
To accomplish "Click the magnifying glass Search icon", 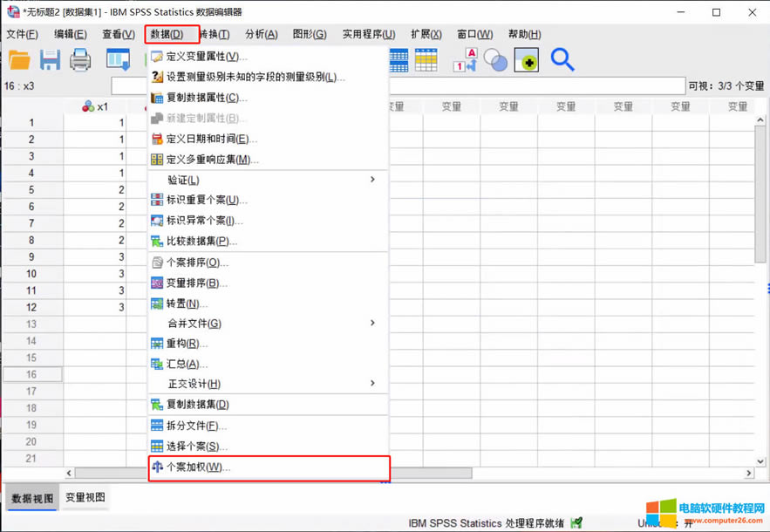I will (x=562, y=59).
